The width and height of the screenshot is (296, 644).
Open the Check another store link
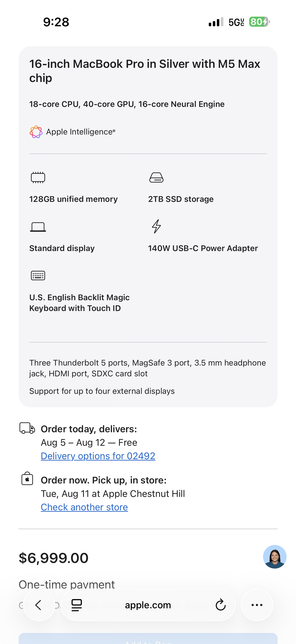tap(84, 507)
